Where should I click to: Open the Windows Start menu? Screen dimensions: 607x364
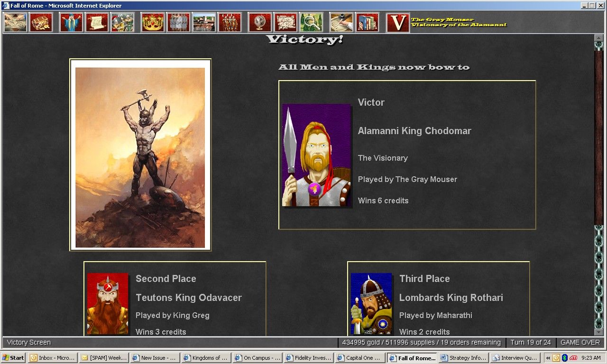13,358
